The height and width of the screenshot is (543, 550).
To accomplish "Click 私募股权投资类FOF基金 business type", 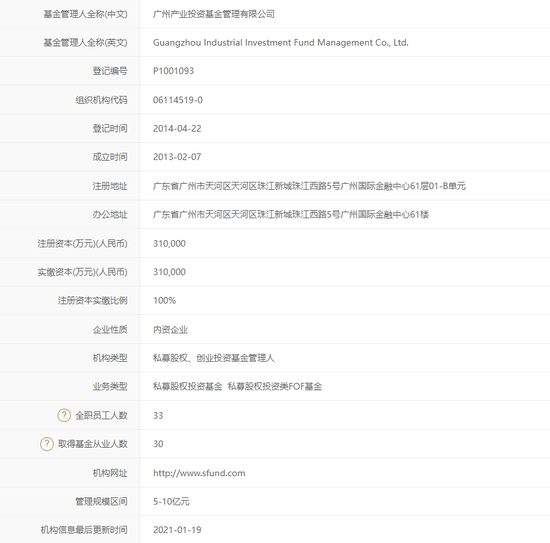I will pos(275,387).
